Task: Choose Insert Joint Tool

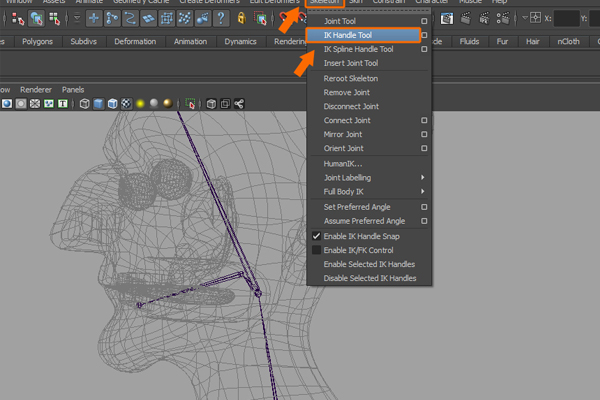Action: click(351, 63)
